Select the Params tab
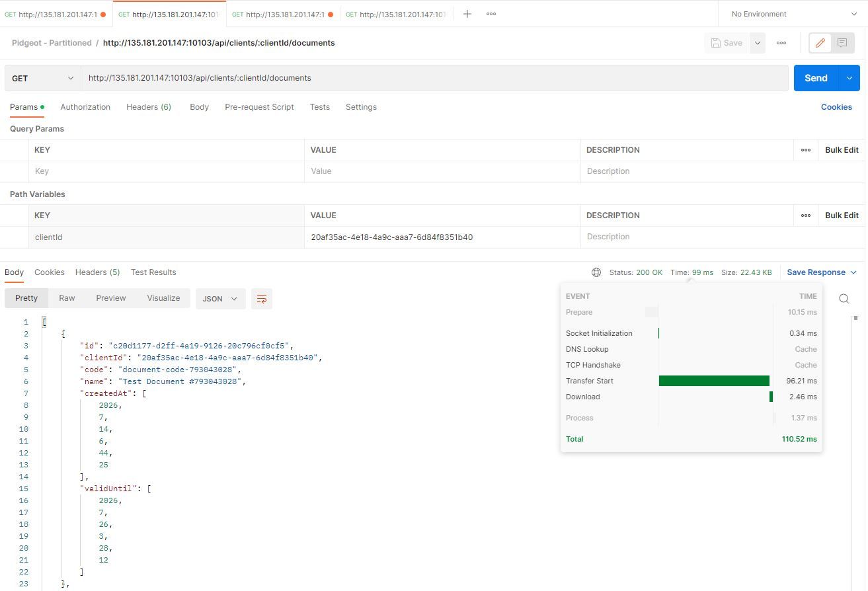 point(26,107)
